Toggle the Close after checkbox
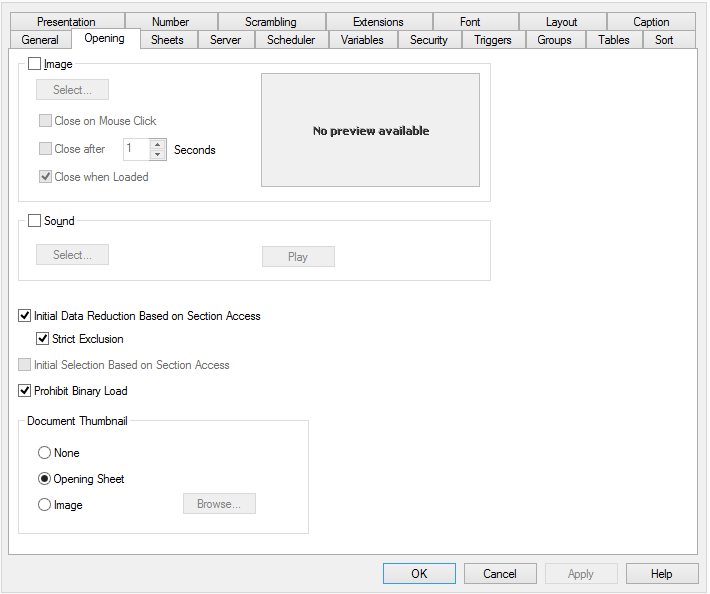 pyautogui.click(x=45, y=148)
